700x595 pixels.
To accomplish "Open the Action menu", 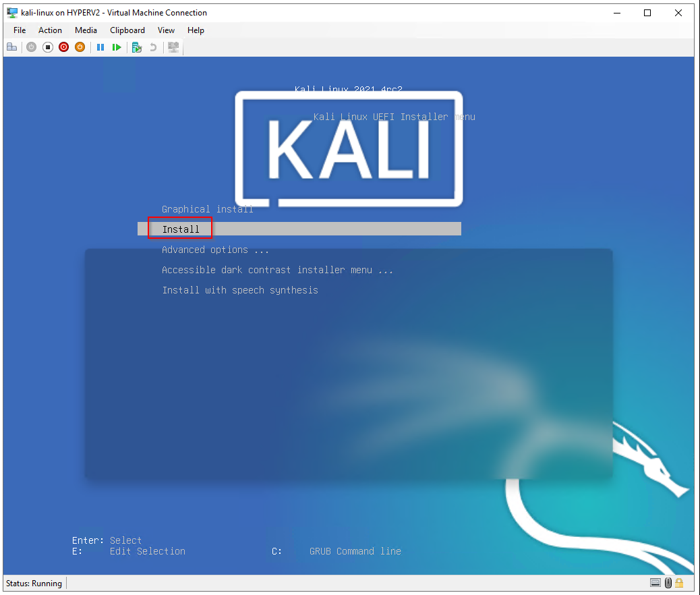I will [50, 30].
